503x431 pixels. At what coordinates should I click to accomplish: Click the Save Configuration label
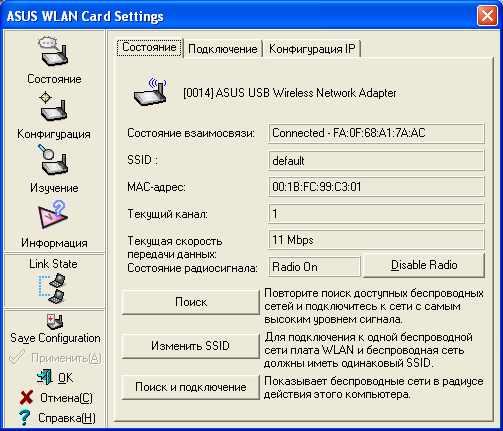pyautogui.click(x=55, y=338)
